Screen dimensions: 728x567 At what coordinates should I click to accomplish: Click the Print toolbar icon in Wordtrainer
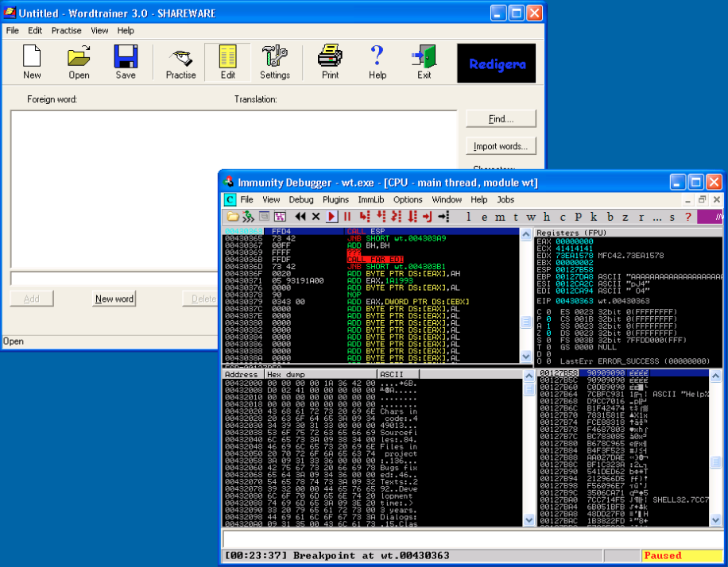pos(330,62)
